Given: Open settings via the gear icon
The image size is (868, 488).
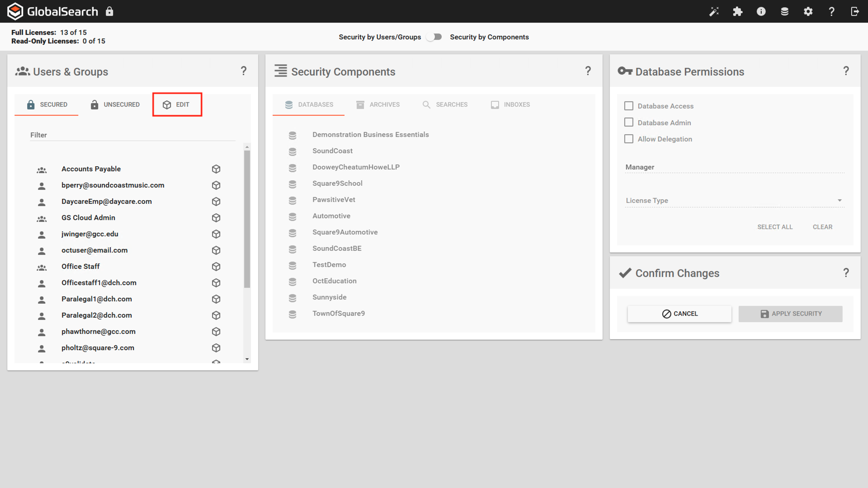Looking at the screenshot, I should point(808,11).
